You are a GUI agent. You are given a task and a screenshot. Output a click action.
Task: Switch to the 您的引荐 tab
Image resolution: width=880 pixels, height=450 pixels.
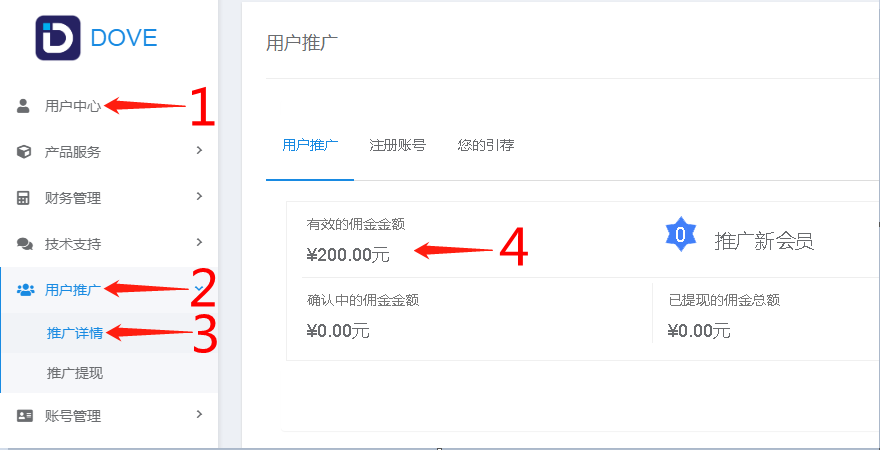(x=485, y=145)
